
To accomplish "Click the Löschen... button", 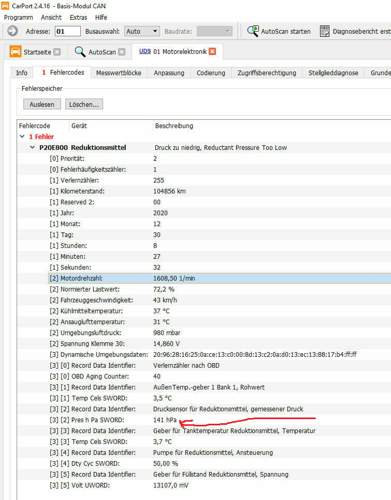I will click(x=84, y=104).
